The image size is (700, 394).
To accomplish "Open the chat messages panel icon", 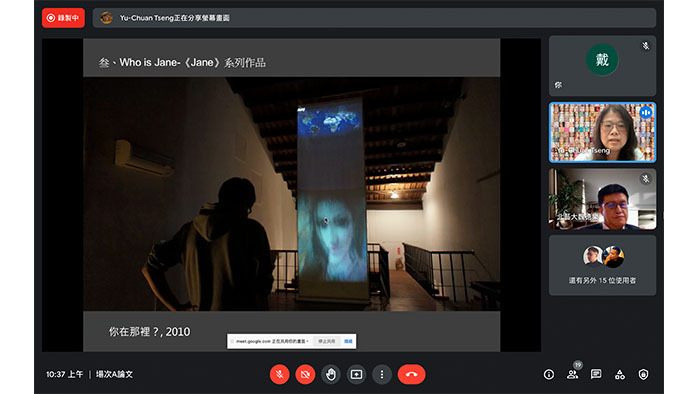I will pos(596,374).
